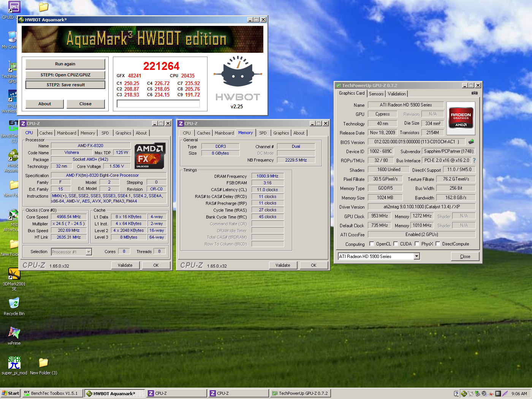Viewport: 532px width, 399px height.
Task: Switch to Mainboard tab in left CPU-Z
Action: pyautogui.click(x=66, y=133)
